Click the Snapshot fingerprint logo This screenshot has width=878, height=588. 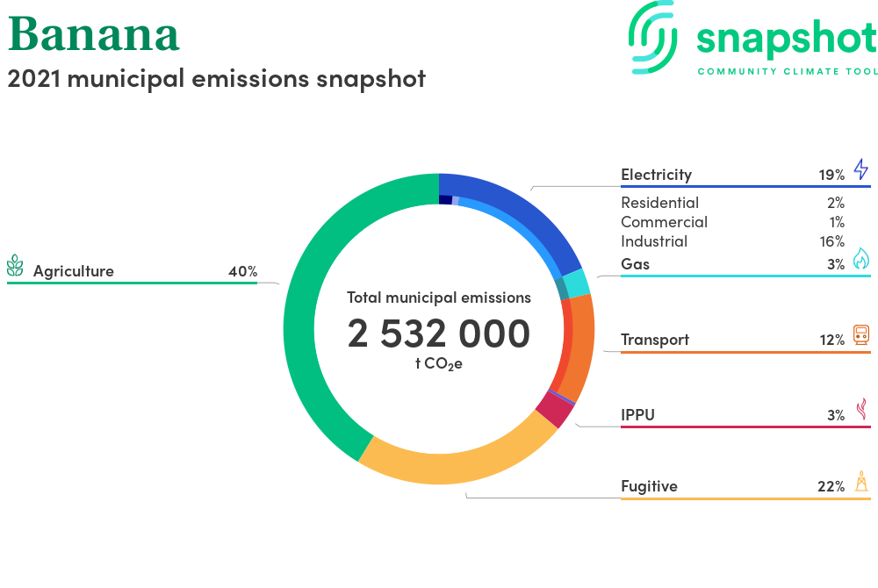(653, 38)
